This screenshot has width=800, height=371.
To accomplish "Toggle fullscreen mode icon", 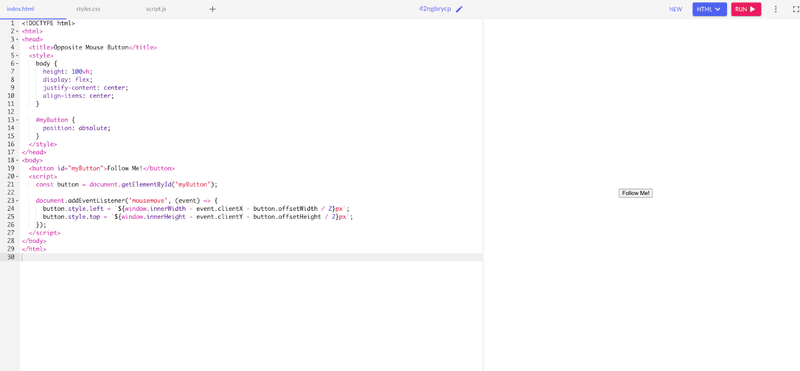I will (795, 9).
